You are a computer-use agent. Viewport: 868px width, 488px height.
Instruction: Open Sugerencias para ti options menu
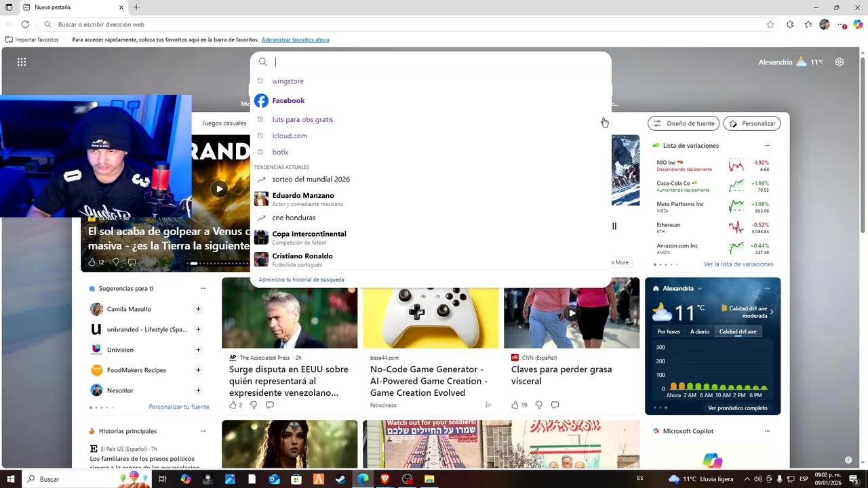[203, 288]
